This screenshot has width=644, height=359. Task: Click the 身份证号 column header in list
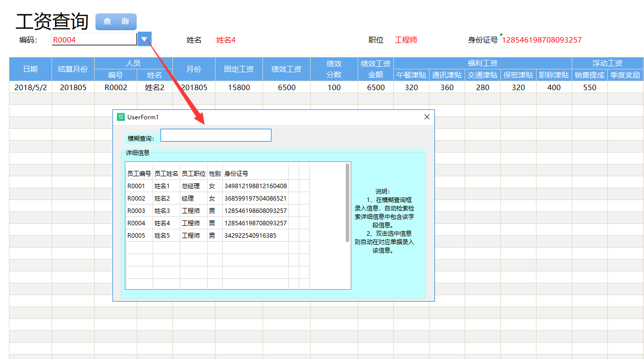(x=236, y=174)
